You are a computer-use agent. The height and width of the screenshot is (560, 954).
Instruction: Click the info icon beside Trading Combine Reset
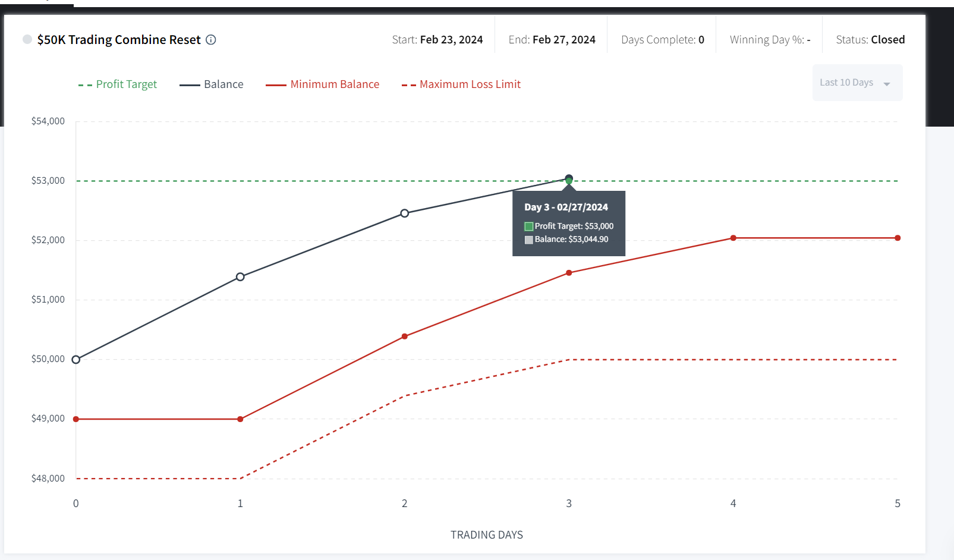(x=211, y=40)
